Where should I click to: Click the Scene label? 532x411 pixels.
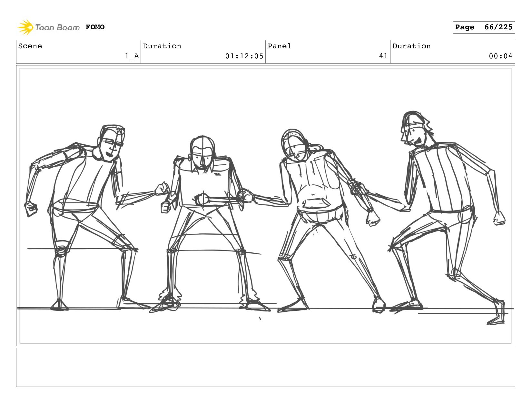30,46
